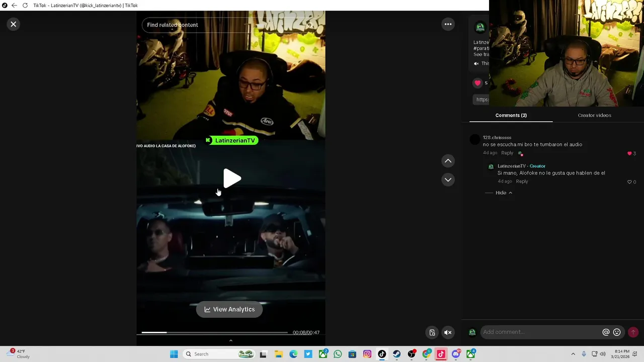
Task: Collapse replies with Hide
Action: point(504,193)
